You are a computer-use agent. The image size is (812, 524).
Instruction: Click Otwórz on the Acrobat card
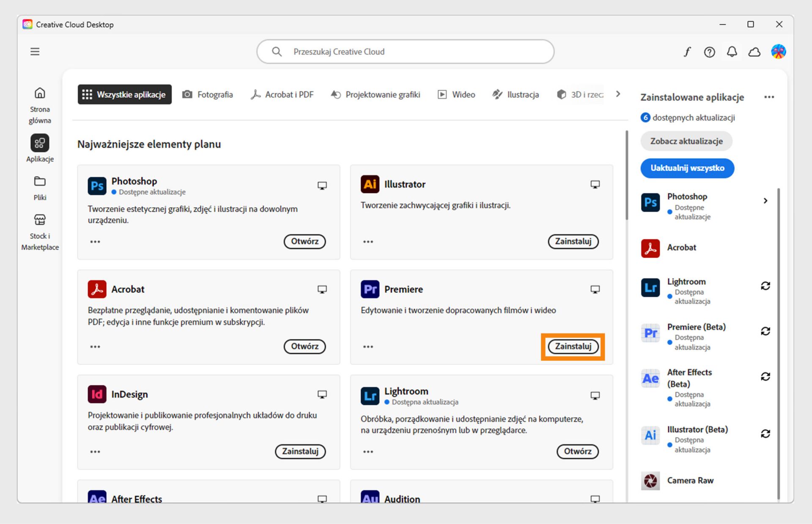[304, 346]
